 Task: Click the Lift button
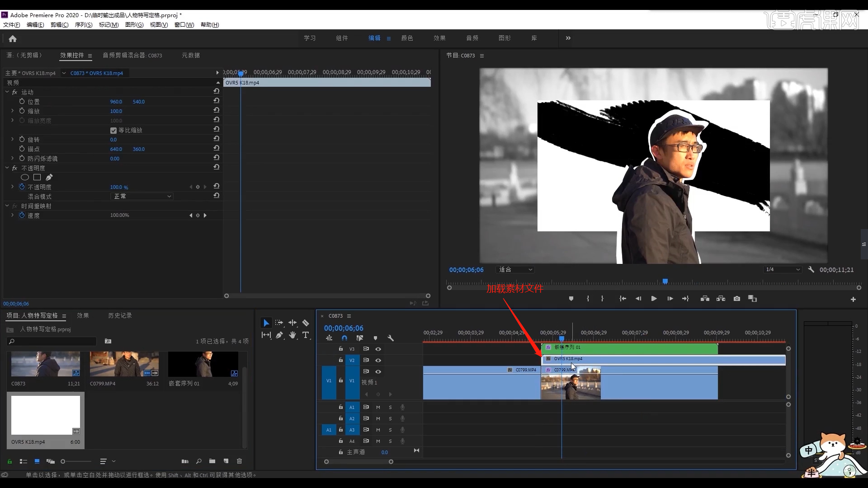(x=705, y=299)
